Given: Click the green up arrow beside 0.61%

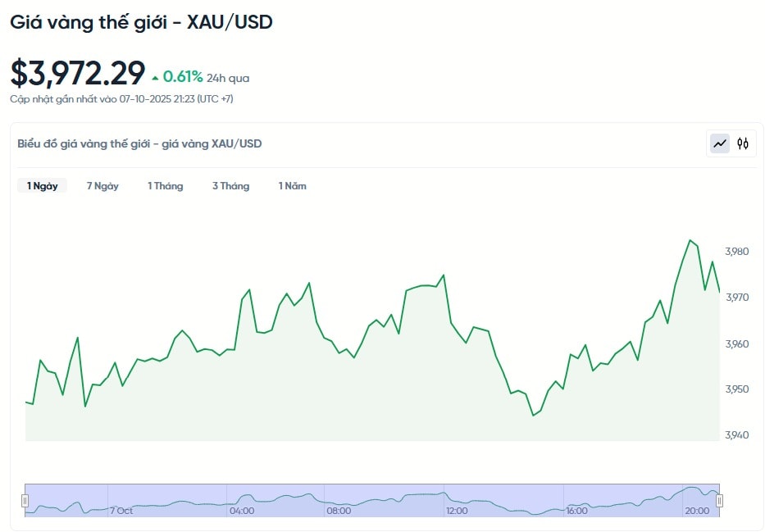Looking at the screenshot, I should click(x=156, y=78).
